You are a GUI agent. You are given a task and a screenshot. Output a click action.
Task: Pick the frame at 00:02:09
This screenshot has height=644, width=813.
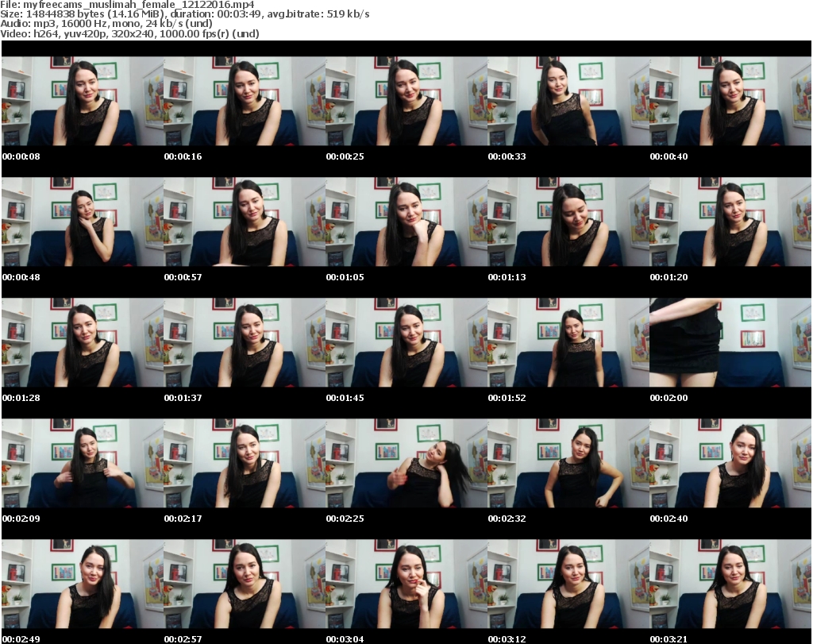83,463
